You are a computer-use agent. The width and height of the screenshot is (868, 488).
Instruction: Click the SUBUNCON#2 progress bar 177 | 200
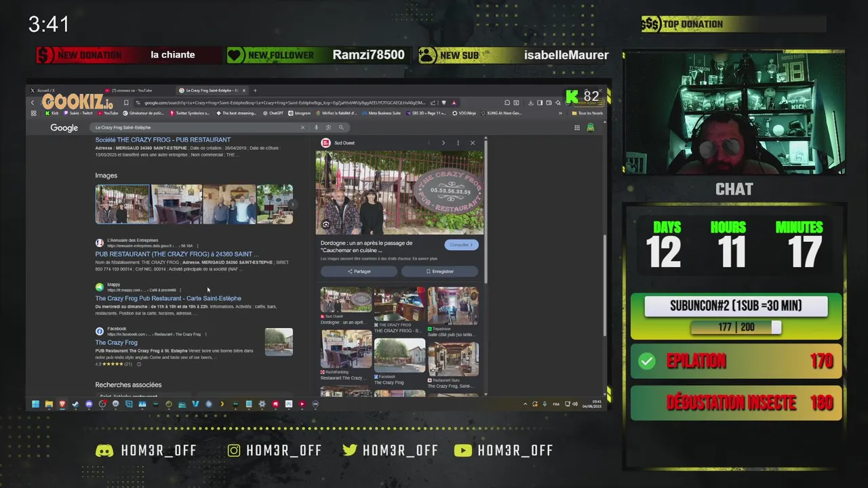tap(736, 327)
